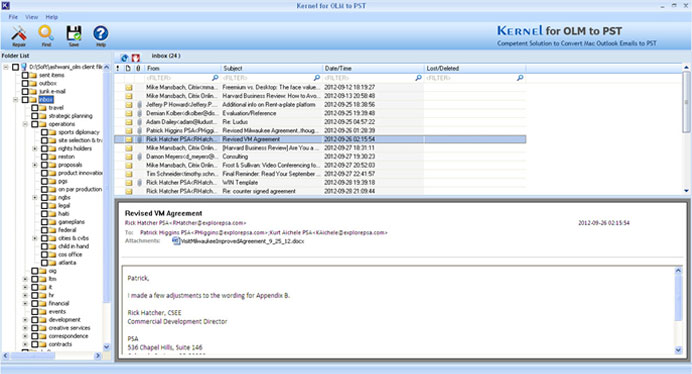Viewport: 692px width, 374px height.
Task: Click the filter search icon in Date/Time column
Action: 418,78
